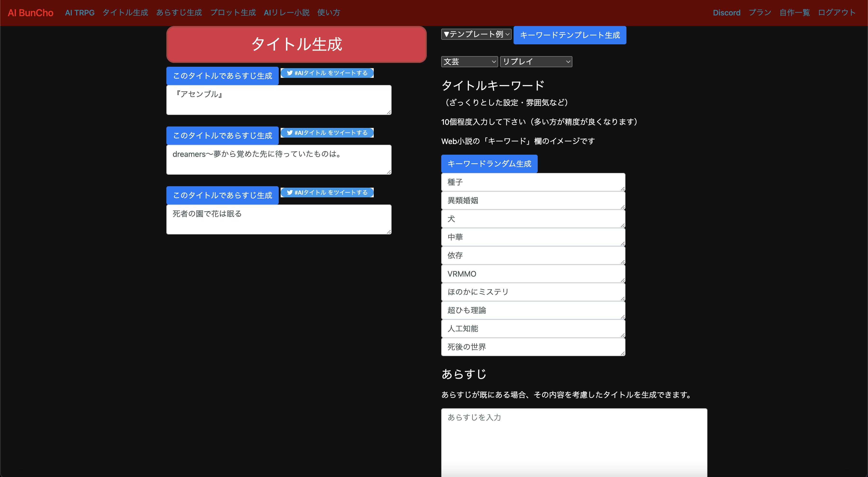The image size is (868, 477).
Task: Click キーワードテンプレート生成 button
Action: point(570,35)
